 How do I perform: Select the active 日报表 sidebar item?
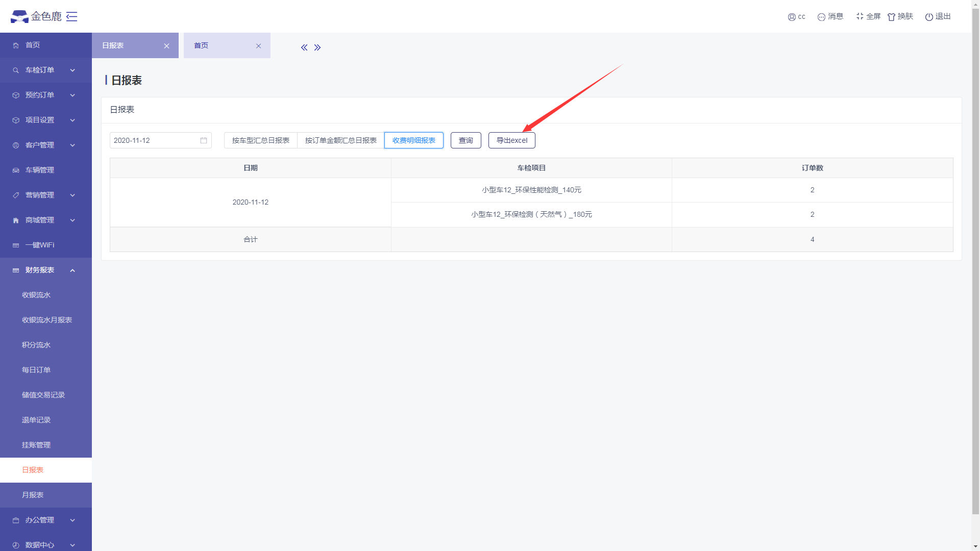tap(46, 470)
